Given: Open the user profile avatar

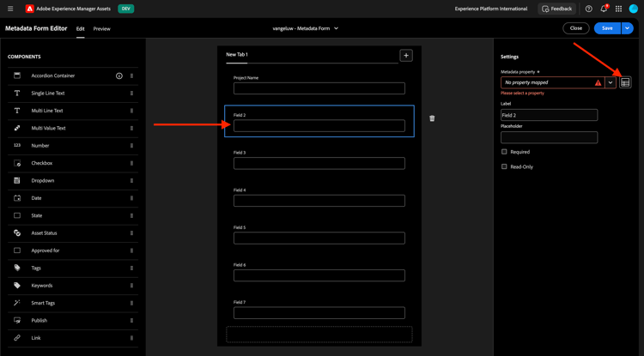Looking at the screenshot, I should click(634, 9).
